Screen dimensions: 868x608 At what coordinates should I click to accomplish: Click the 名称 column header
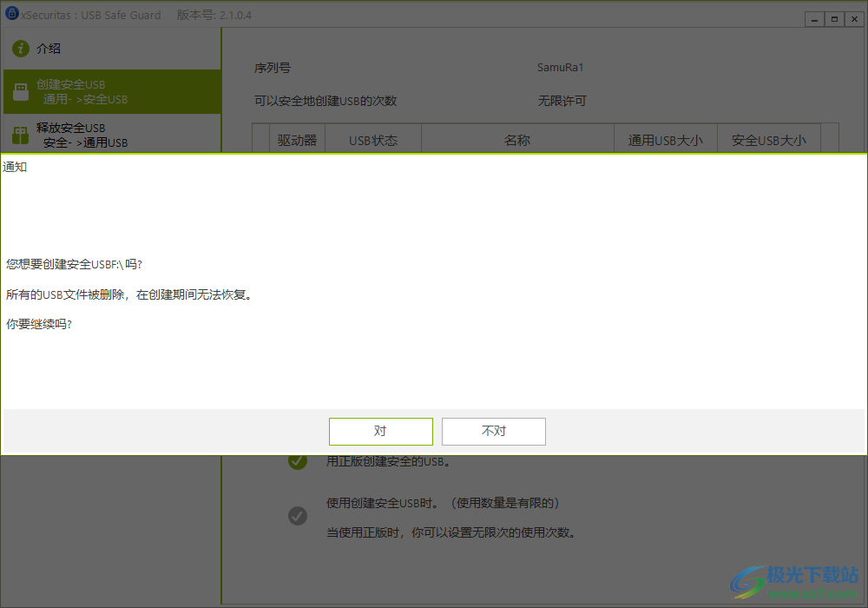(x=517, y=138)
